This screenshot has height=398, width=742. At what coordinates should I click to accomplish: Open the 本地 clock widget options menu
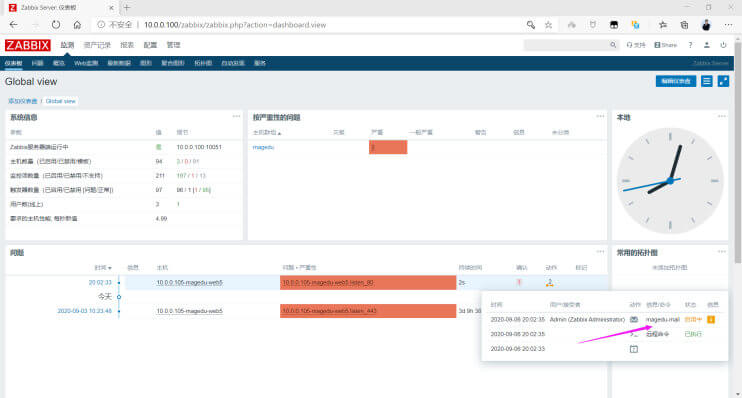pyautogui.click(x=721, y=116)
